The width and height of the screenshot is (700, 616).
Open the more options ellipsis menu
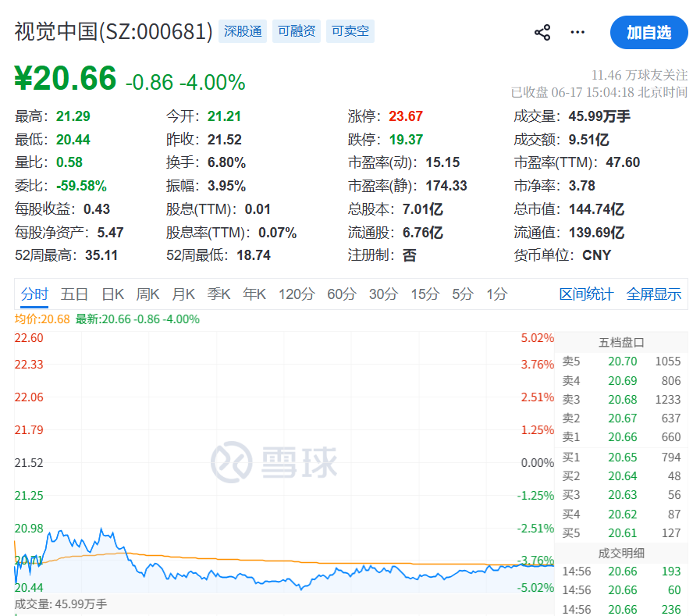point(577,32)
